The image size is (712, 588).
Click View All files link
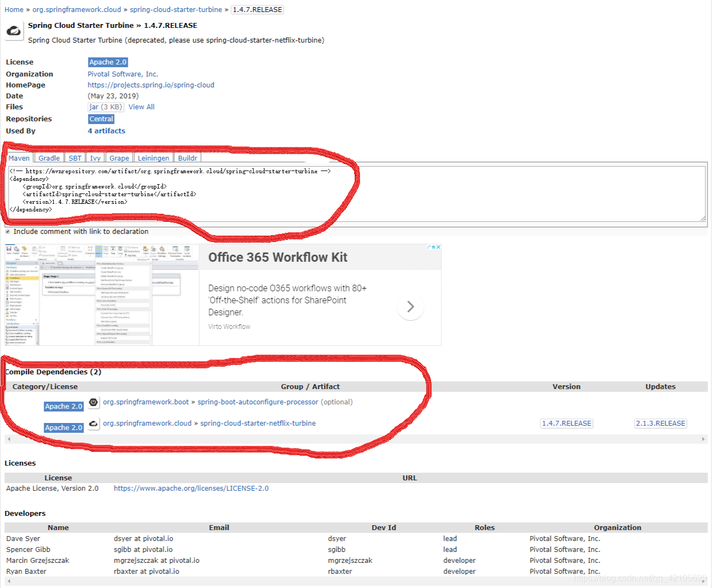[x=142, y=107]
